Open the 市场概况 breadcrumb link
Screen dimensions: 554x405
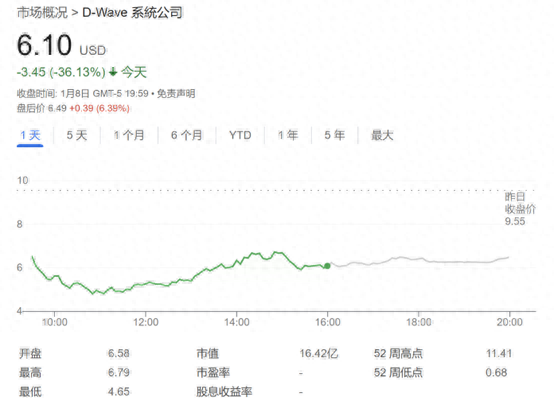click(x=42, y=13)
